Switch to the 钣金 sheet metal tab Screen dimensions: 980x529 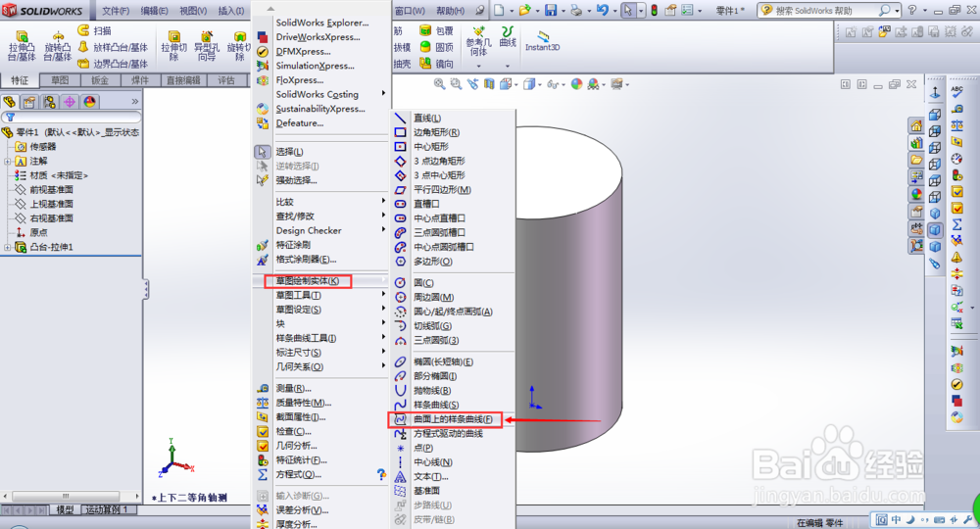point(100,80)
